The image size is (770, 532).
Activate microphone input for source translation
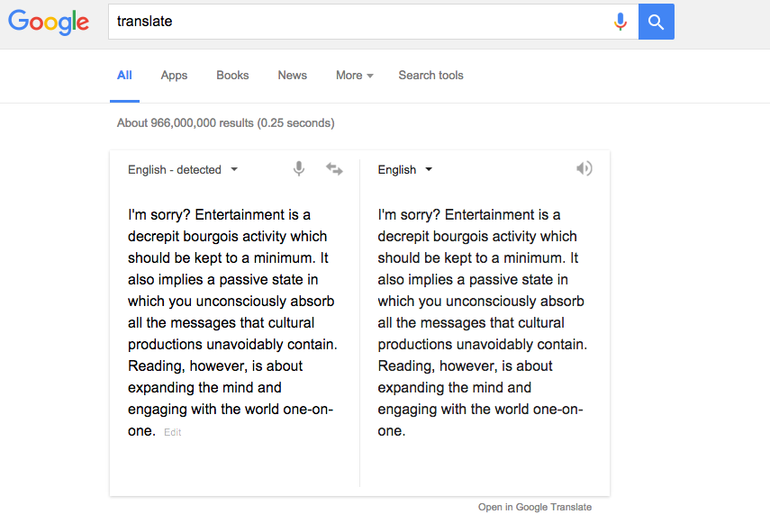(x=299, y=169)
